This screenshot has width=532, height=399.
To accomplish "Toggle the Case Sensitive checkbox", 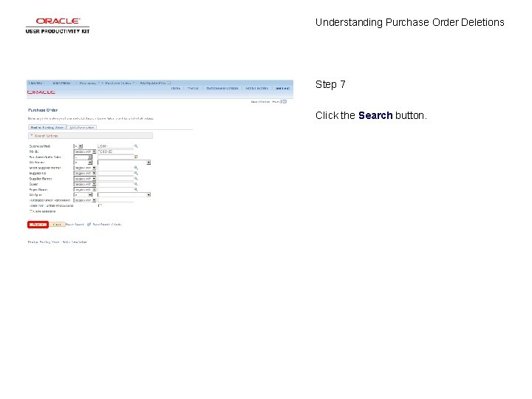I will [x=31, y=211].
